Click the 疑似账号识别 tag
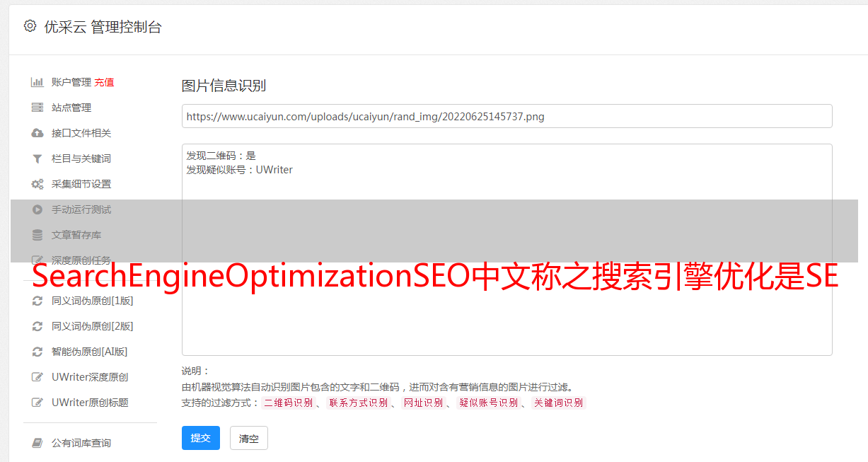Screen dimensions: 868x462 488,403
